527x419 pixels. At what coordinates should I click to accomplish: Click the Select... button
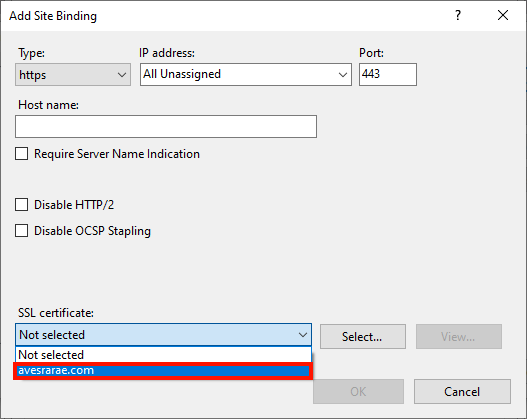tap(363, 337)
